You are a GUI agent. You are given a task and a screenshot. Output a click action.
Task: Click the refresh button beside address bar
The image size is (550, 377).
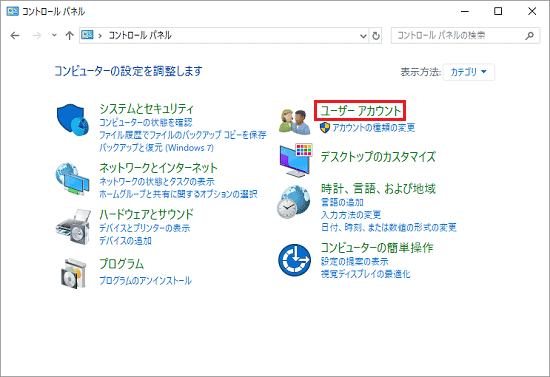coord(376,35)
